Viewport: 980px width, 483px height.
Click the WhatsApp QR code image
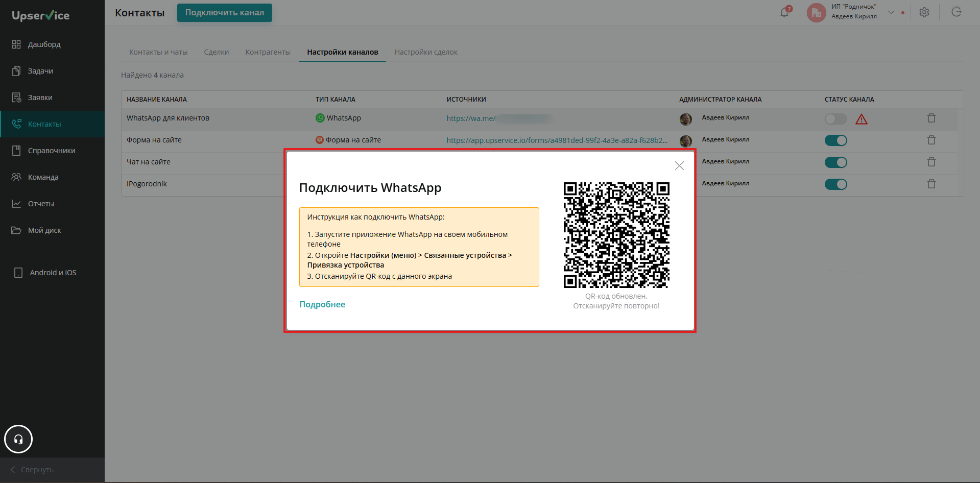click(x=616, y=235)
